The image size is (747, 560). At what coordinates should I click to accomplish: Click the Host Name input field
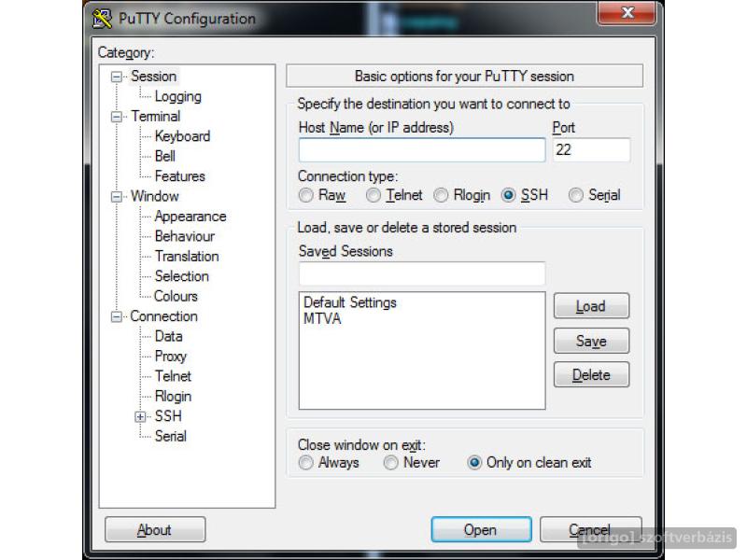422,150
